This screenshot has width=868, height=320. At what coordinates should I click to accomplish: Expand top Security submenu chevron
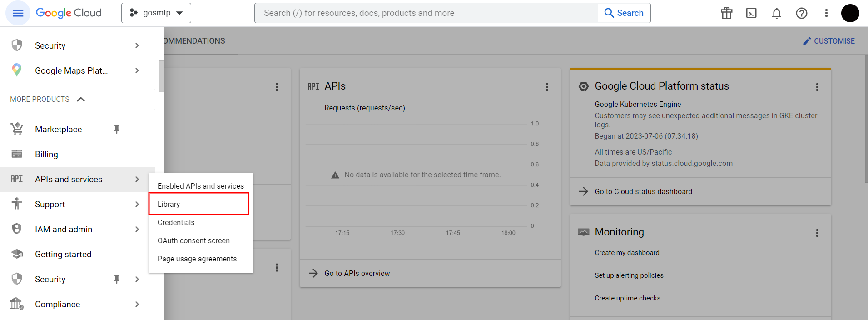coord(137,45)
